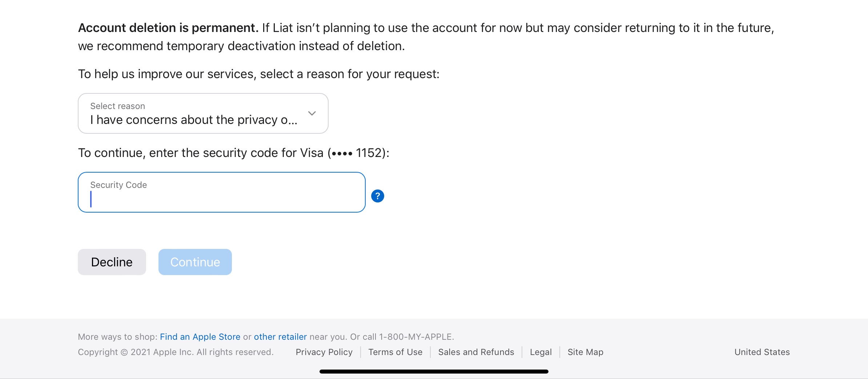Image resolution: width=868 pixels, height=379 pixels.
Task: Open Sales and Refunds page
Action: (476, 352)
